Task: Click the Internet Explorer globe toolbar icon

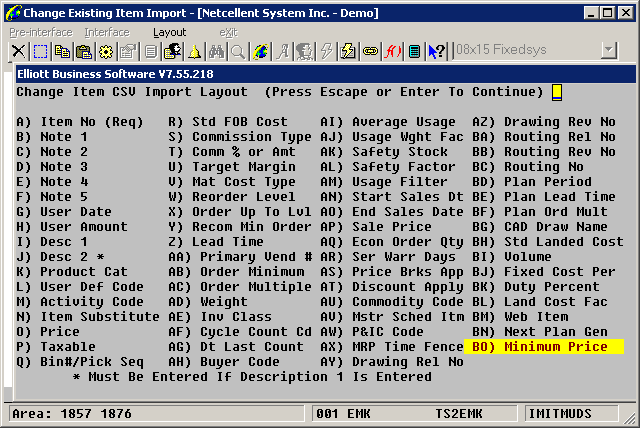Action: point(260,51)
